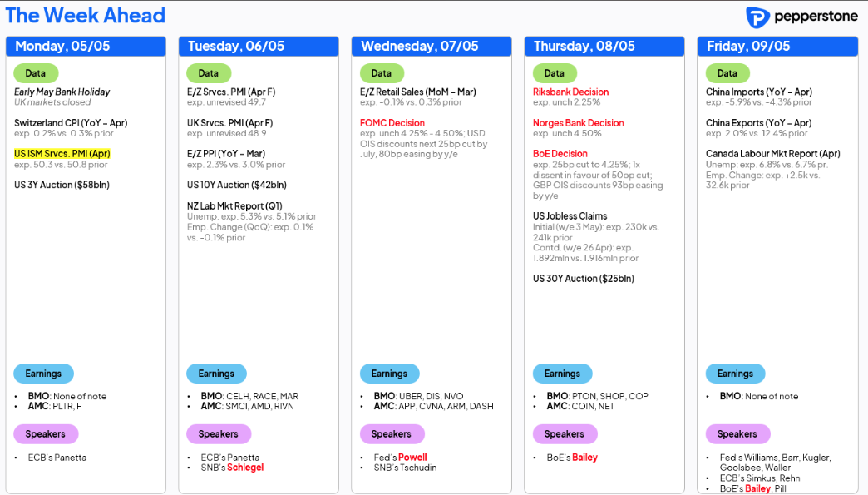Select the Thursday, 08/05 header
Image resolution: width=868 pixels, height=495 pixels.
(604, 47)
